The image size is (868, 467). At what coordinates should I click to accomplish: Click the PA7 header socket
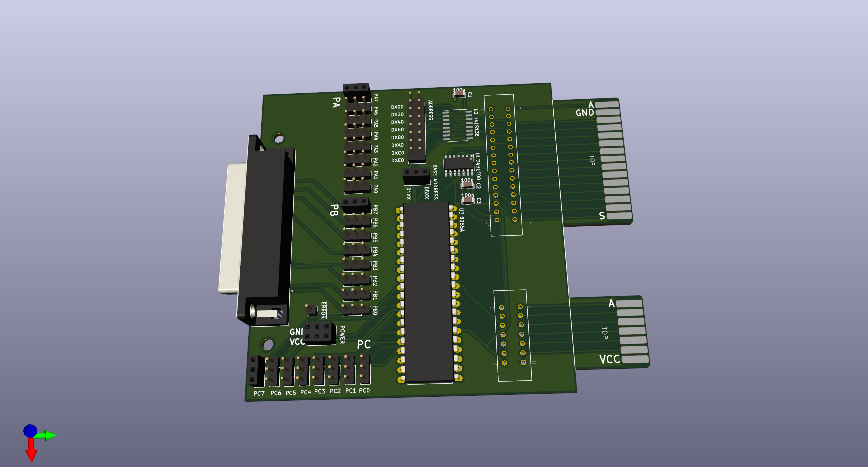point(356,90)
